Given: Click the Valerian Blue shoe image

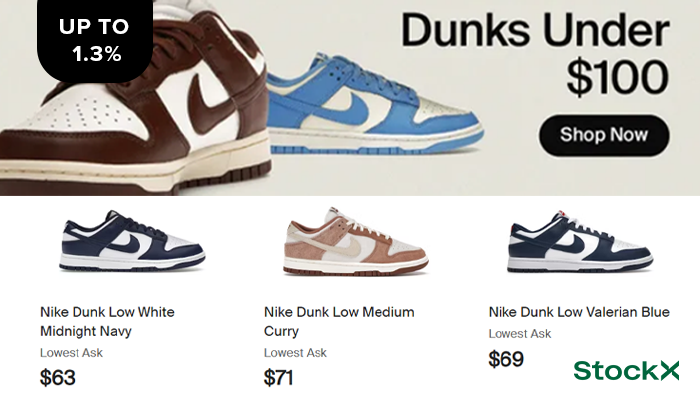Looking at the screenshot, I should 580,242.
